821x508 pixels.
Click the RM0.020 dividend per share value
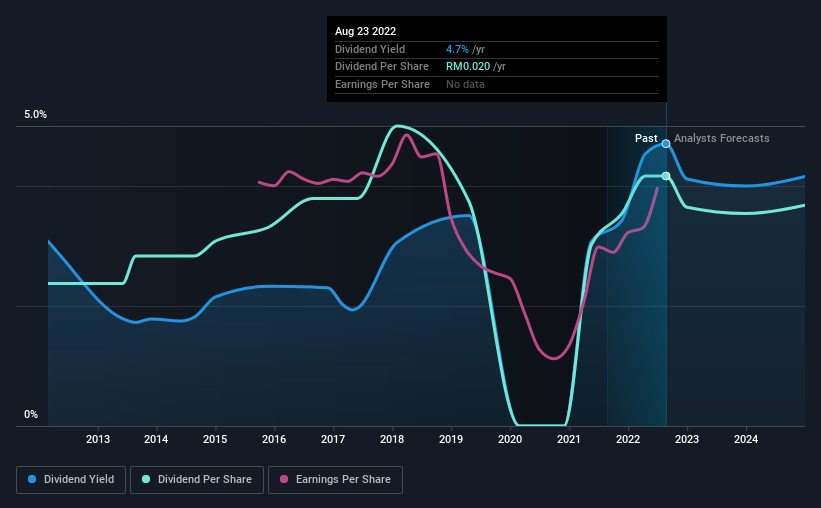(x=468, y=67)
